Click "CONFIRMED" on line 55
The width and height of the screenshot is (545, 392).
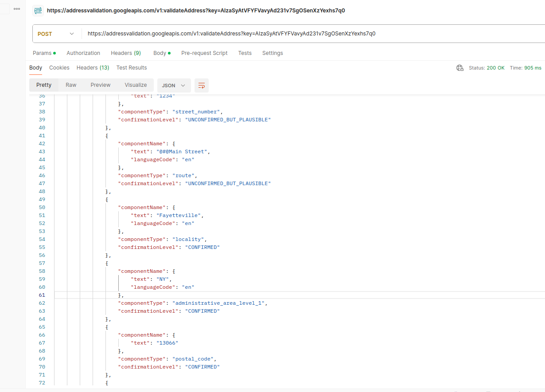202,247
